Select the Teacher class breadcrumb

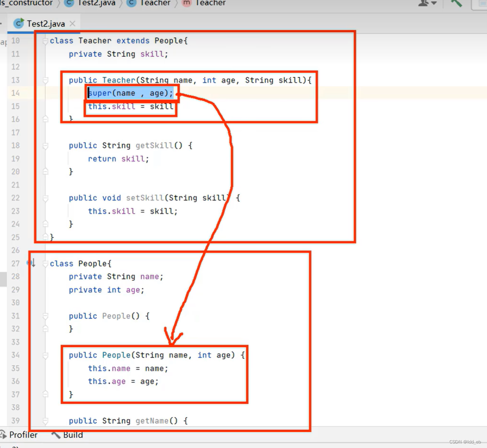(x=149, y=3)
